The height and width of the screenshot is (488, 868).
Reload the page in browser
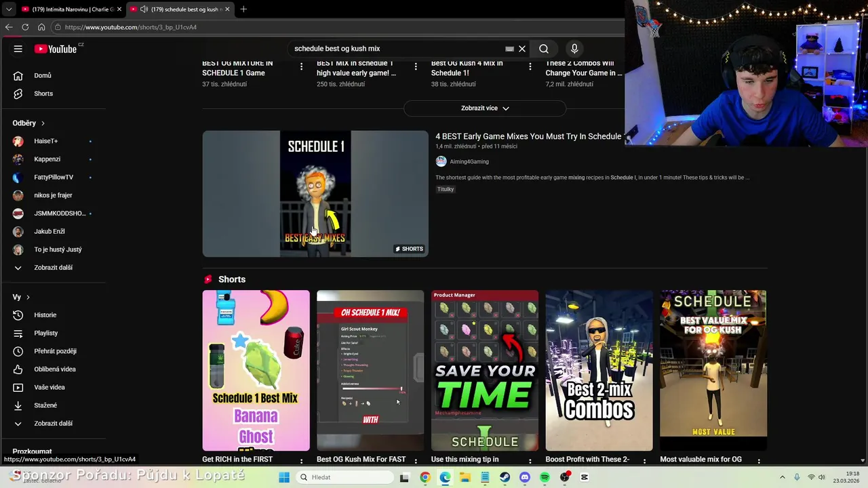tap(25, 27)
